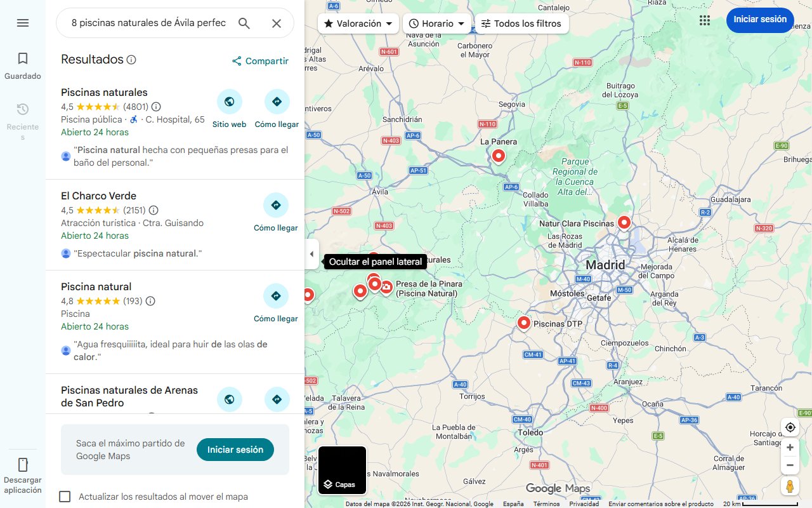Click the Piscinas DTP map marker
This screenshot has width=812, height=508.
coord(523,323)
